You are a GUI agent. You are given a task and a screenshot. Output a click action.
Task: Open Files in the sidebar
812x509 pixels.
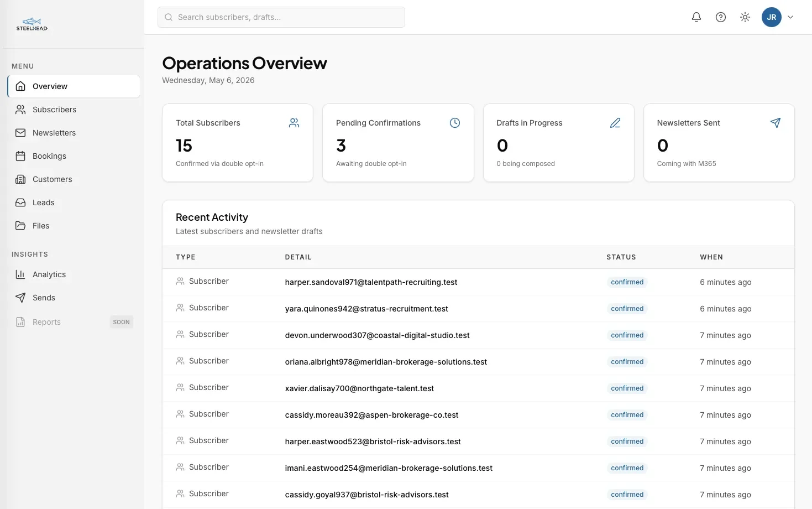click(x=74, y=226)
